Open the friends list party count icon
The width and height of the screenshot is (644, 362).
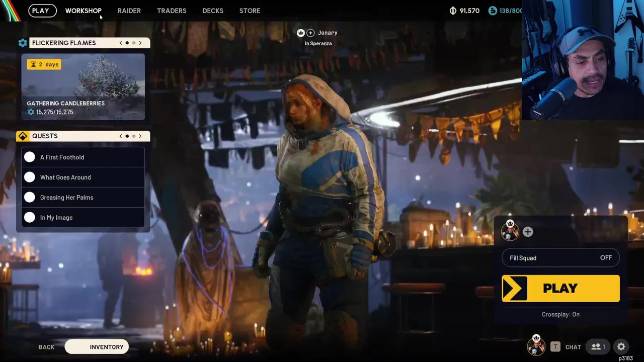point(598,347)
